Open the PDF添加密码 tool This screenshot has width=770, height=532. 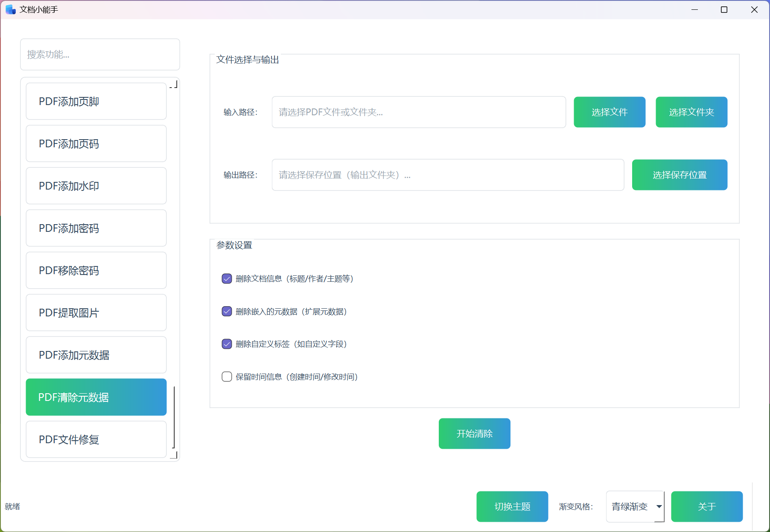(96, 228)
